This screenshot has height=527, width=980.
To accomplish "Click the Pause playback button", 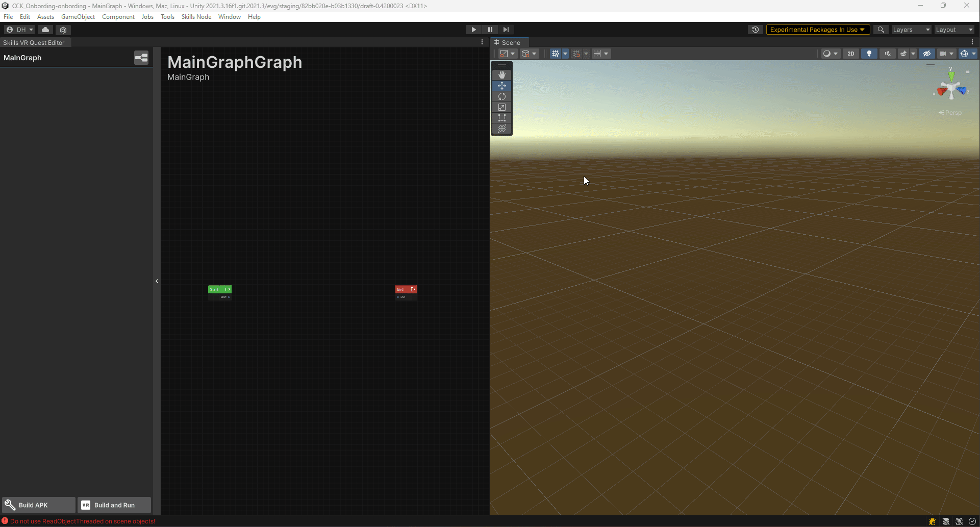I will (490, 30).
